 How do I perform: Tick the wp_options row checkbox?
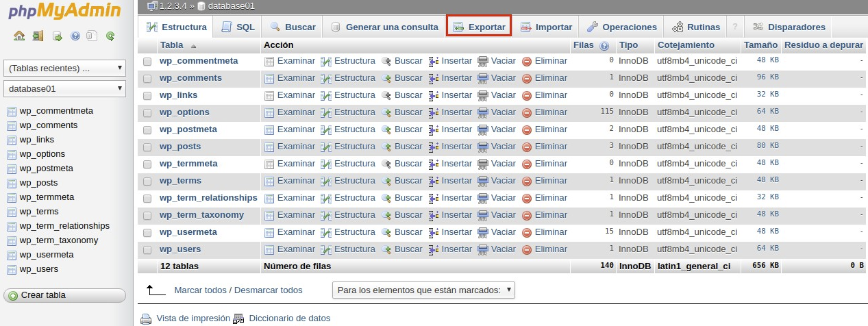click(147, 113)
